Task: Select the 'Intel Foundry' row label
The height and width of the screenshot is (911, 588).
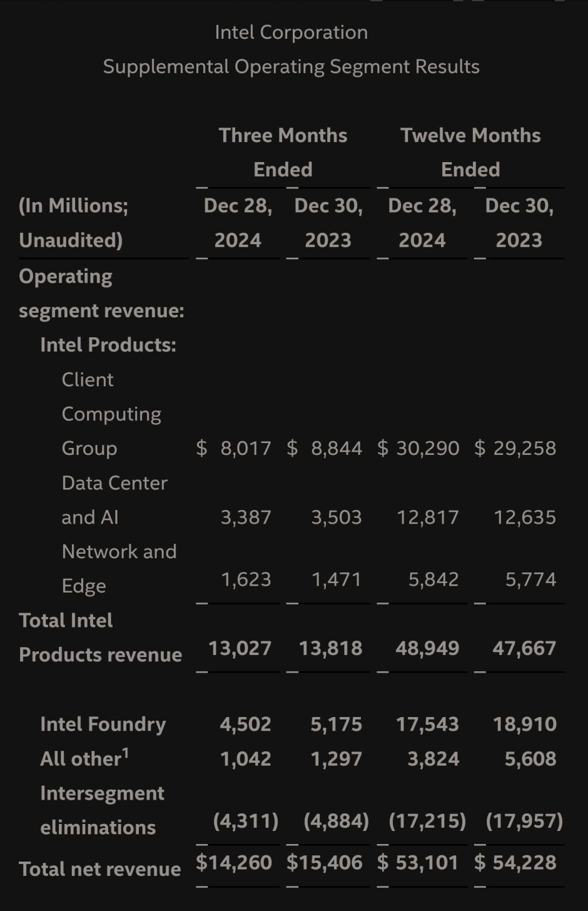Action: click(x=103, y=724)
